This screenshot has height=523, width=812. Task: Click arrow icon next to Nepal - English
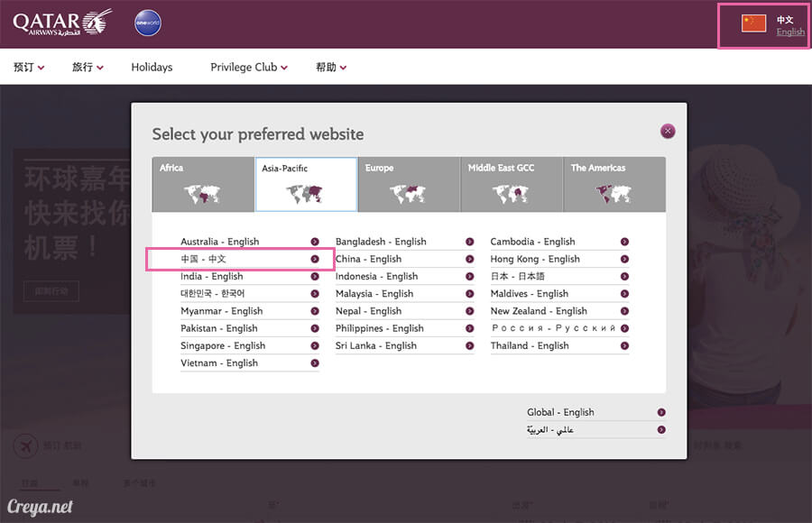[x=470, y=311]
